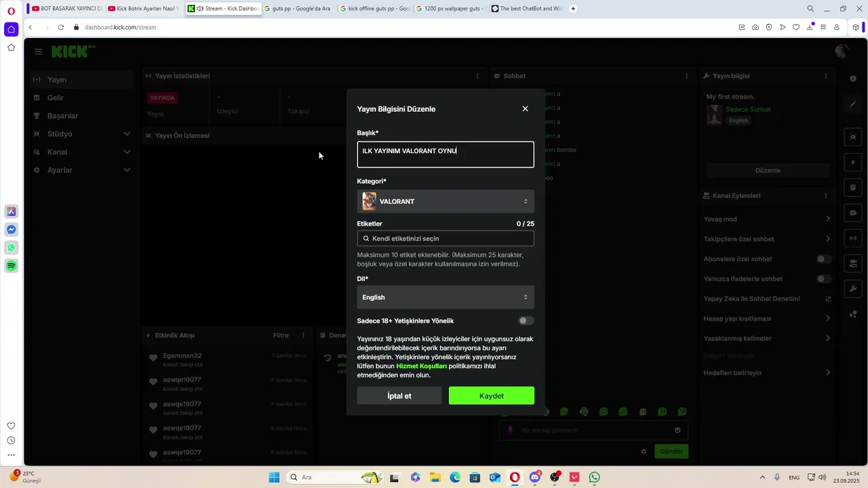Open the Dil language dropdown
Screen dimensions: 868x488
446,297
